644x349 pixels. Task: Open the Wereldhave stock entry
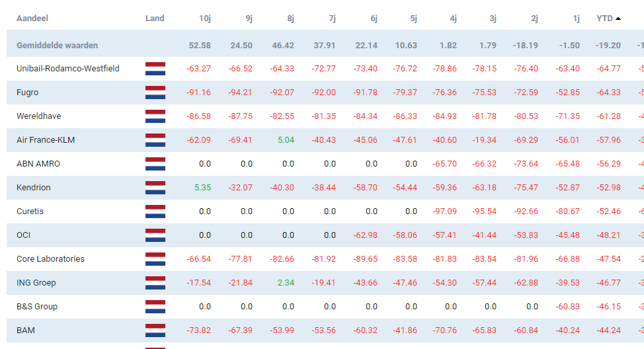(x=38, y=116)
